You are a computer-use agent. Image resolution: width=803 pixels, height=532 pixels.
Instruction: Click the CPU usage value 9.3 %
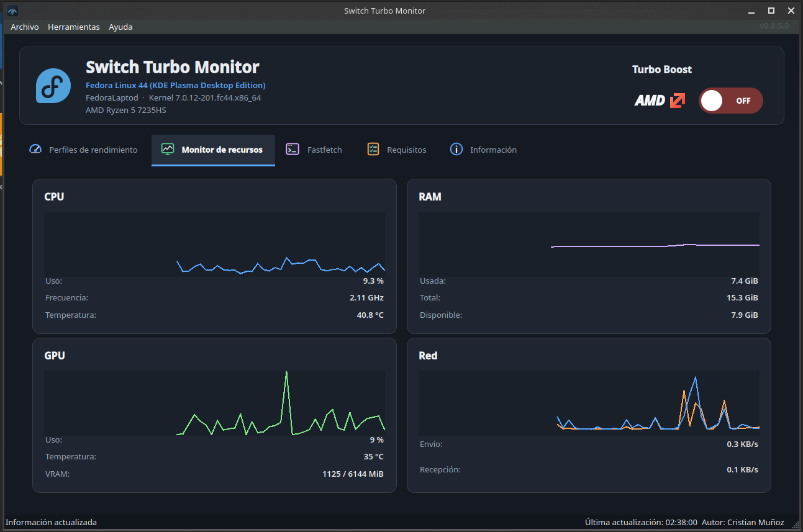click(x=373, y=281)
